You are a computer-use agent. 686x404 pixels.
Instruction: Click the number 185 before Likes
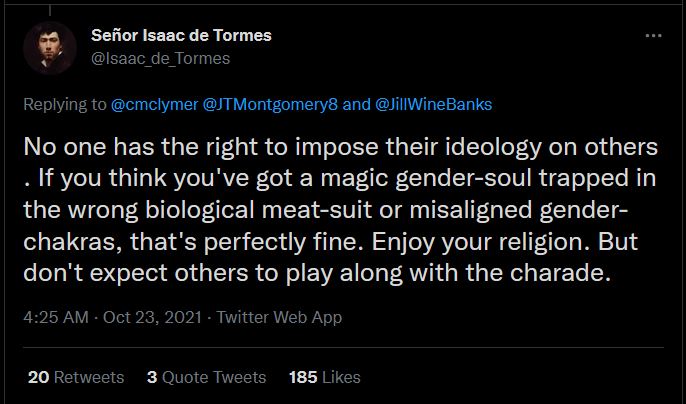(x=303, y=377)
